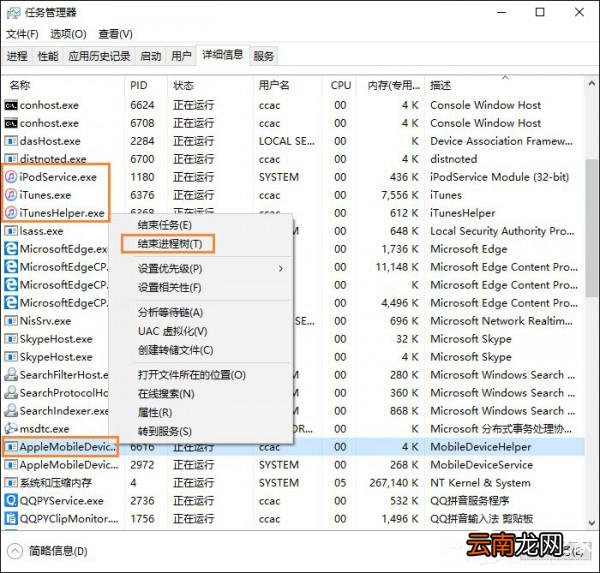Sort by the PID column header
The height and width of the screenshot is (573, 600).
click(146, 85)
